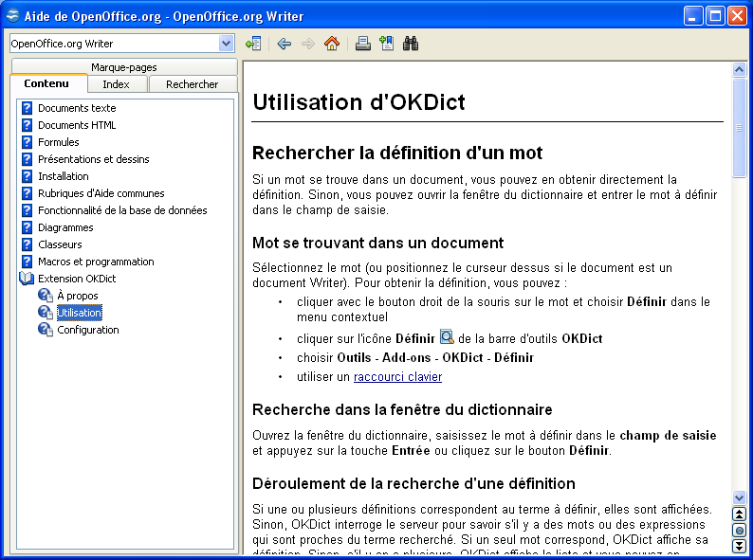The height and width of the screenshot is (560, 753).
Task: Click the Documents texte question icon
Action: pyautogui.click(x=28, y=108)
